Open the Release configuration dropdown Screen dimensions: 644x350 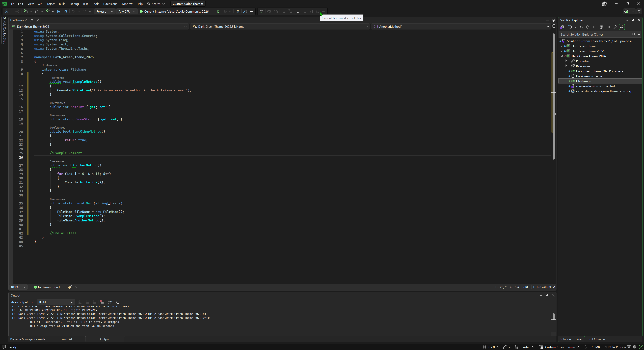(112, 12)
